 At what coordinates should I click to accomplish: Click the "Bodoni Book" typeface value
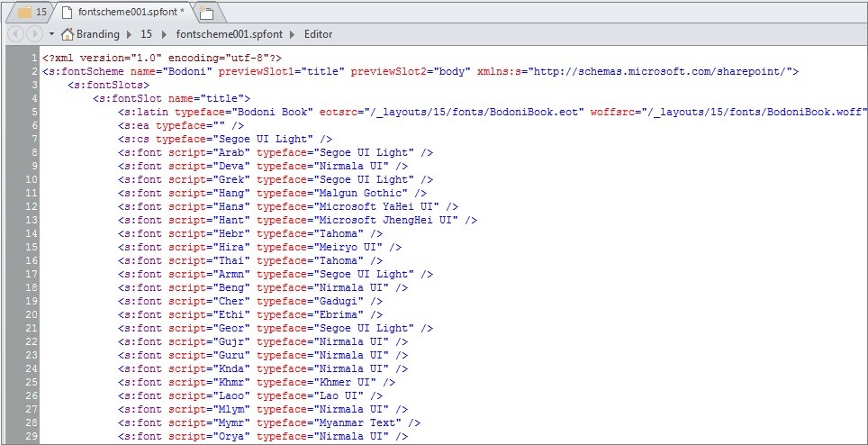[x=276, y=112]
